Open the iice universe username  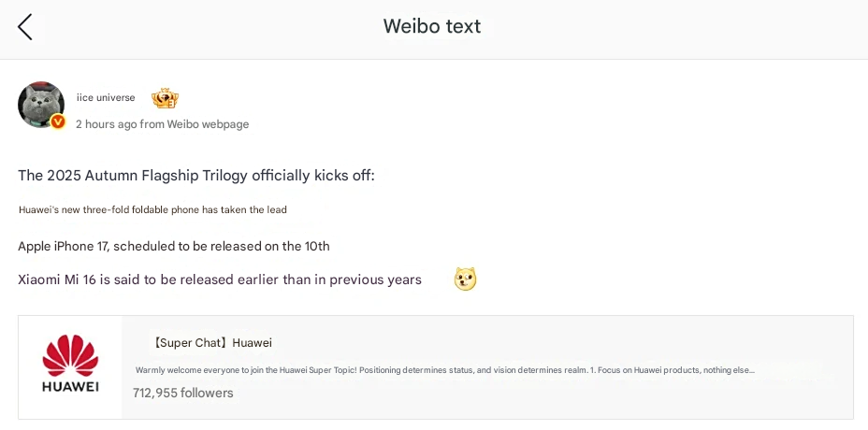coord(106,98)
